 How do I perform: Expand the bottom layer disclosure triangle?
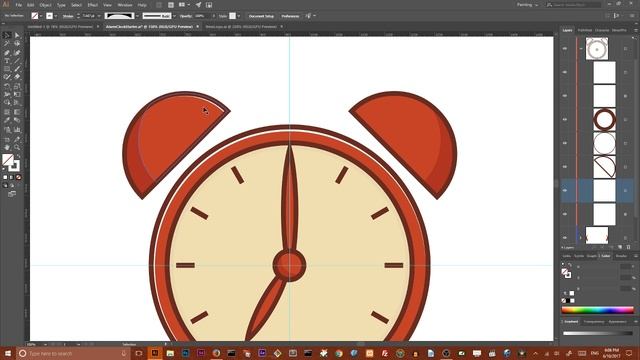click(x=581, y=237)
